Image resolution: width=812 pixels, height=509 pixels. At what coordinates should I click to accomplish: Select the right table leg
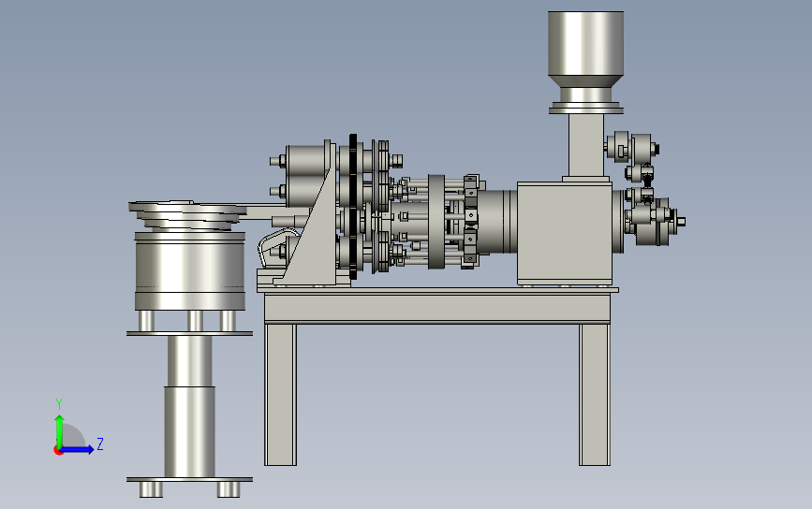pyautogui.click(x=595, y=395)
